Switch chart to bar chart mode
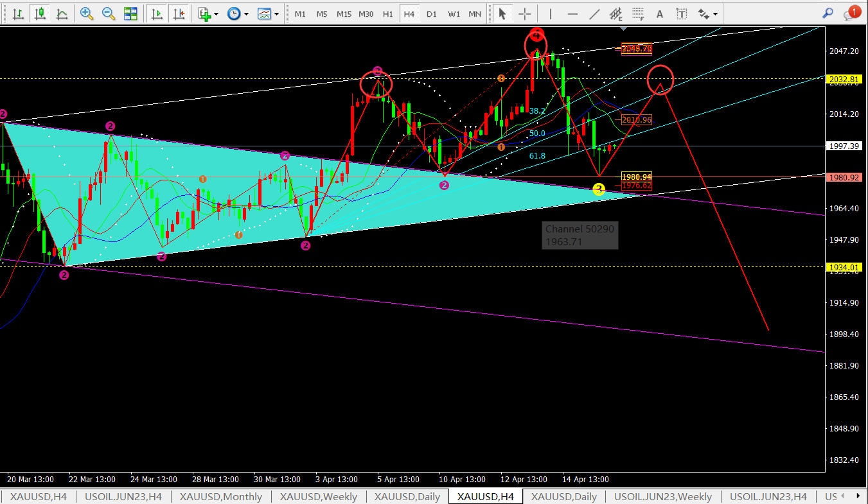The height and width of the screenshot is (504, 868). (x=19, y=13)
